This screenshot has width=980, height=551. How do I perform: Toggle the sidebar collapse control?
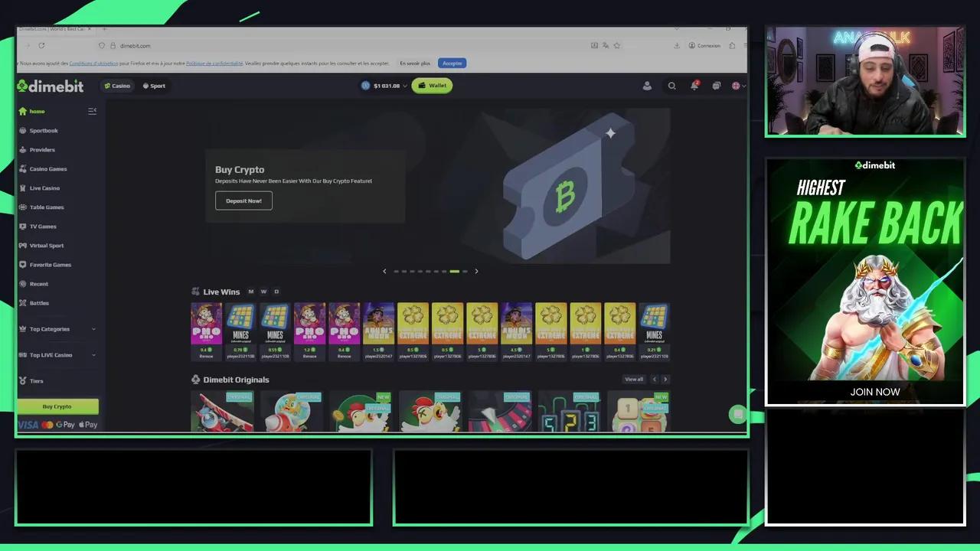click(x=92, y=110)
